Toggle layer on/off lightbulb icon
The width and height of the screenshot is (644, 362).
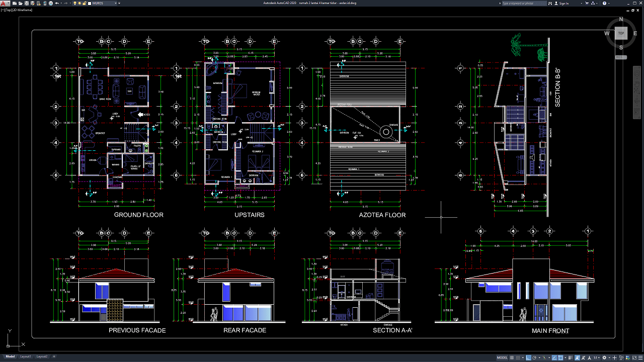(75, 3)
